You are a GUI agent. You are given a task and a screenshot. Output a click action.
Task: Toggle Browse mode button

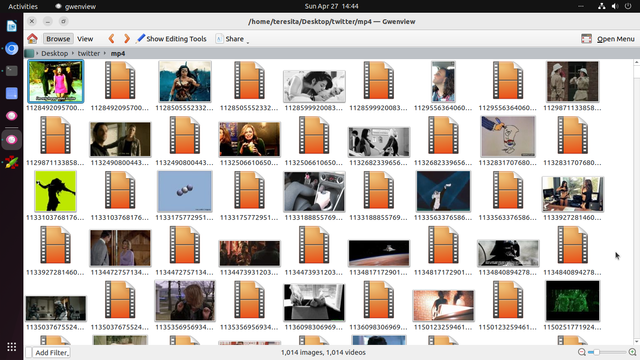[x=58, y=39]
